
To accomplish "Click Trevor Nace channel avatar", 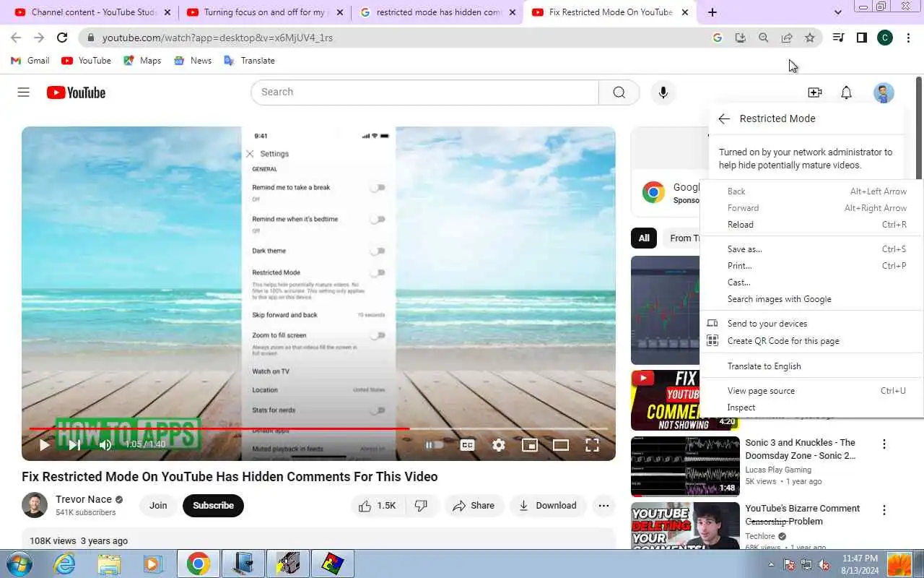I will tap(35, 505).
